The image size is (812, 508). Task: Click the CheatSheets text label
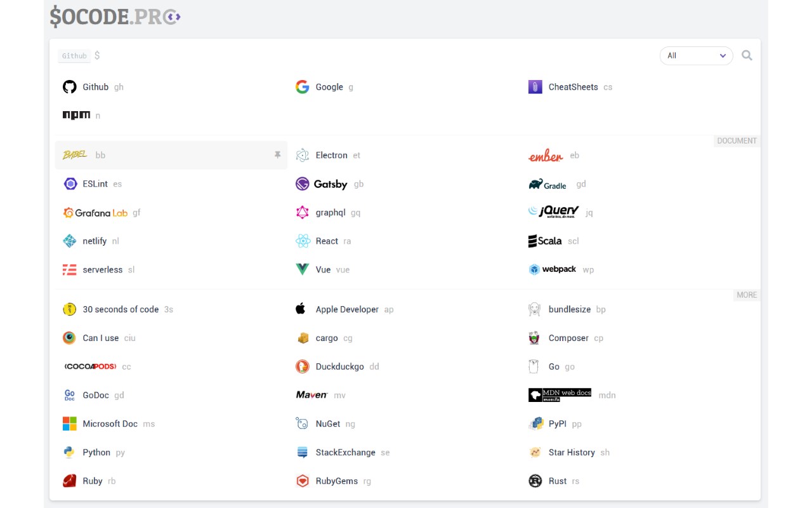pos(573,87)
